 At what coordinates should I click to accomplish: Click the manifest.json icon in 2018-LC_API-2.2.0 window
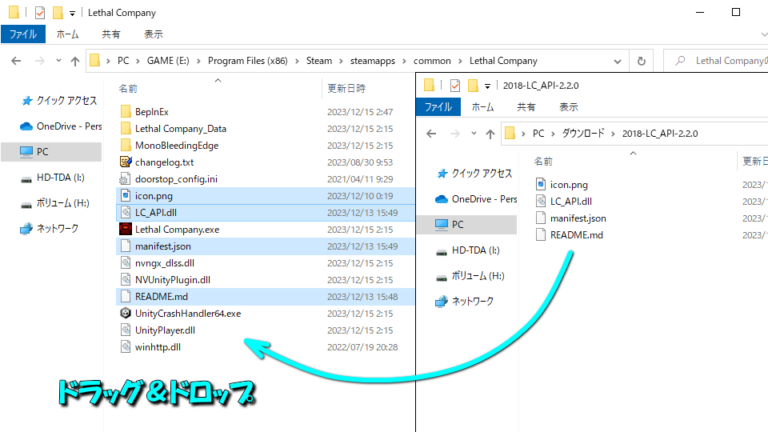tap(541, 217)
